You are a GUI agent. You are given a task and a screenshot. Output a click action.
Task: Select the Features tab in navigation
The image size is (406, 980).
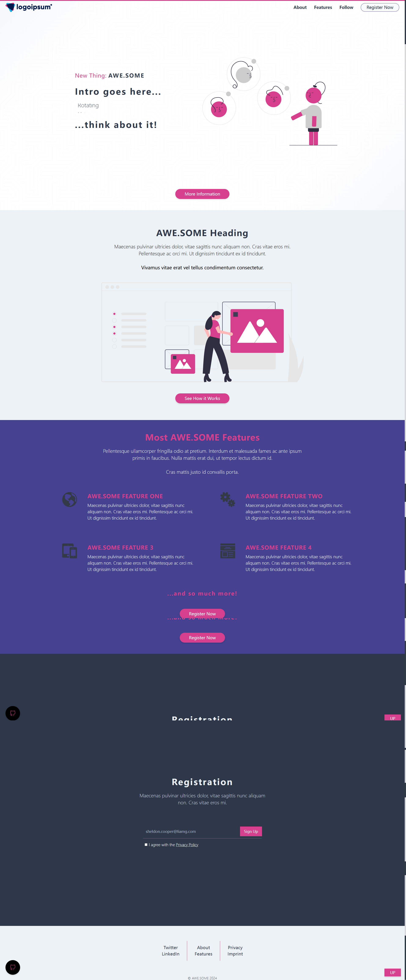[x=323, y=7]
